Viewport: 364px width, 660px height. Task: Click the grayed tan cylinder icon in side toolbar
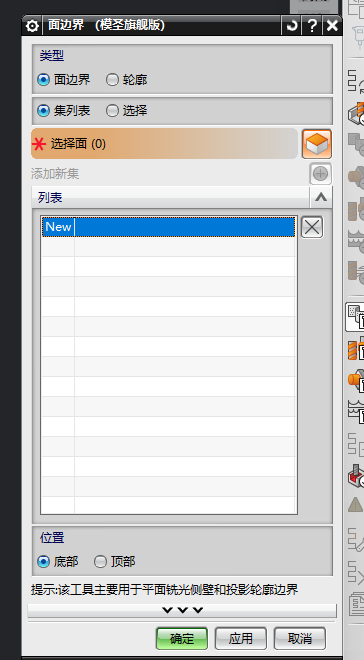tap(356, 176)
